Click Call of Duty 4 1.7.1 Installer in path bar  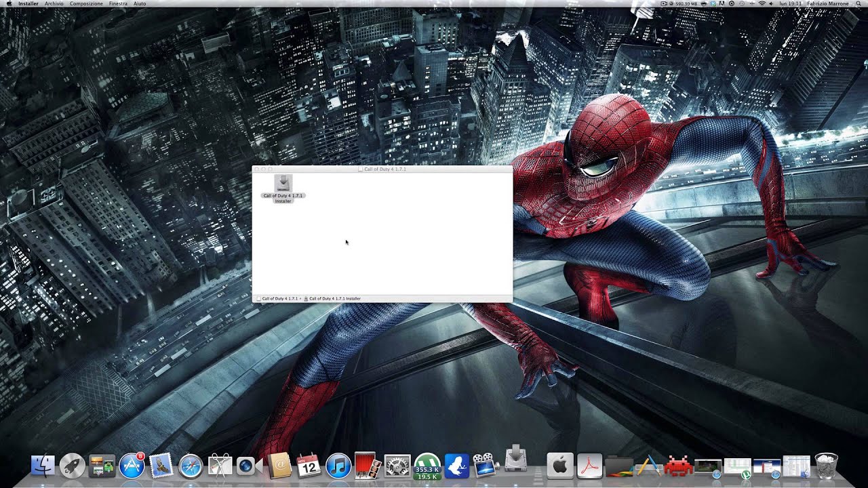[x=333, y=298]
